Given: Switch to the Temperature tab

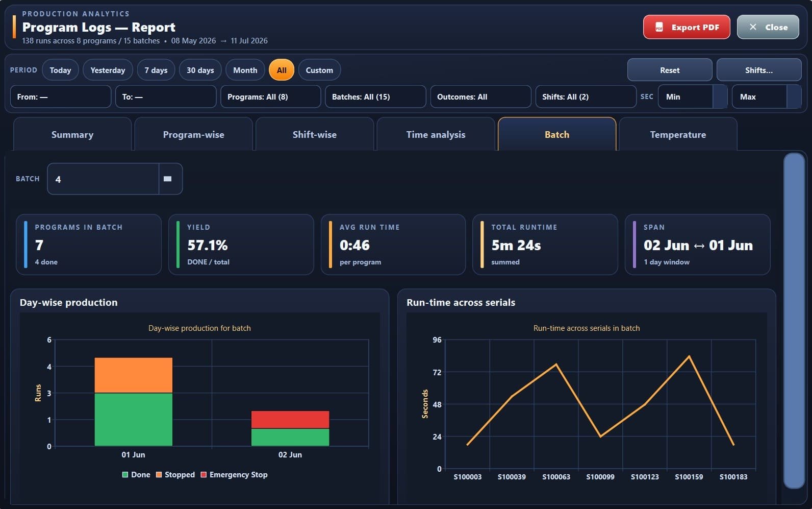Looking at the screenshot, I should pos(678,135).
